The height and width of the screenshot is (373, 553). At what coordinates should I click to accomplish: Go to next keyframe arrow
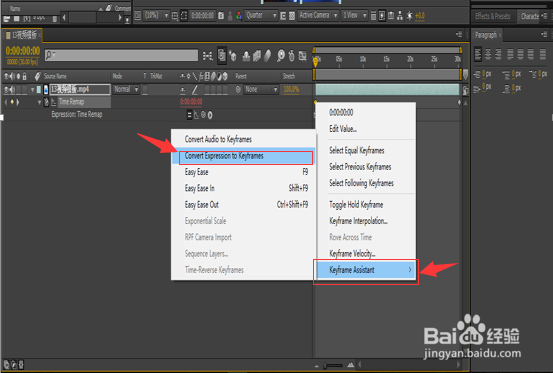(18, 102)
